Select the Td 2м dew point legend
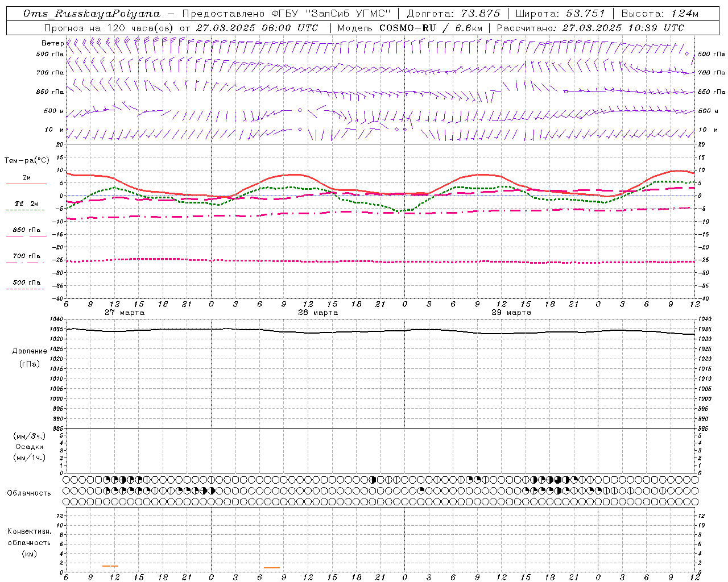The width and height of the screenshot is (728, 582). coord(26,203)
